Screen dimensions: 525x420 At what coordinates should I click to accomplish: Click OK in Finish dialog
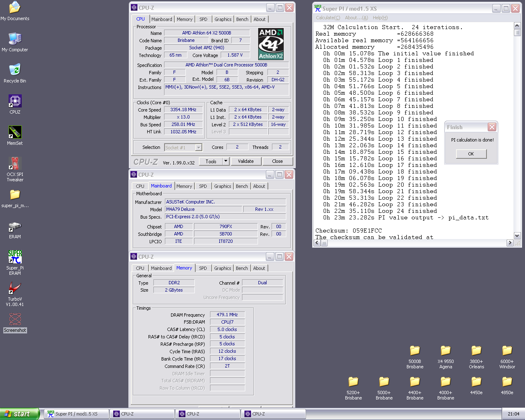(x=471, y=154)
